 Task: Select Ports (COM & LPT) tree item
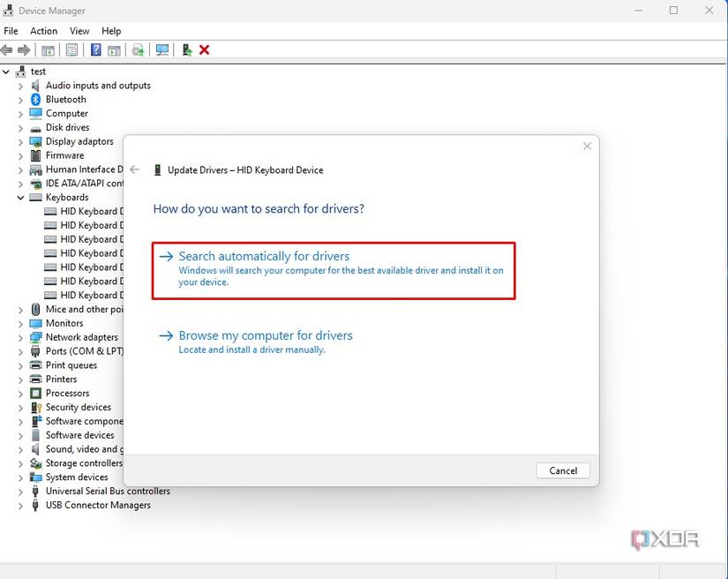point(85,351)
